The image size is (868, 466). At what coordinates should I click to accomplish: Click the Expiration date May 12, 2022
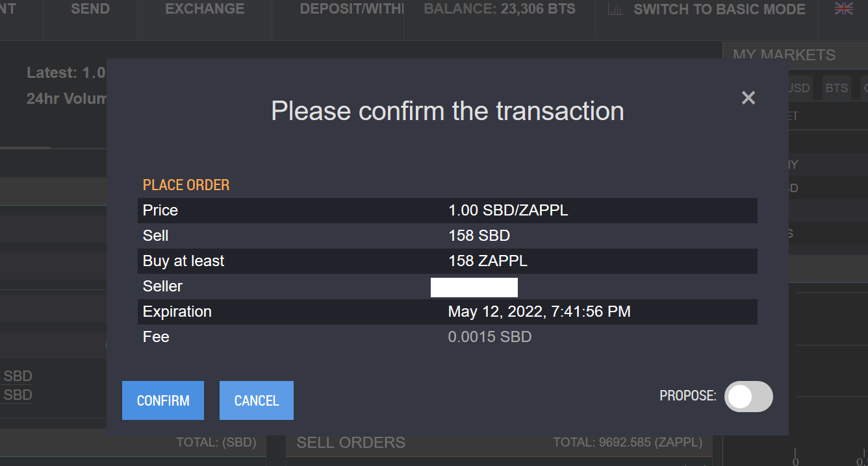coord(539,312)
